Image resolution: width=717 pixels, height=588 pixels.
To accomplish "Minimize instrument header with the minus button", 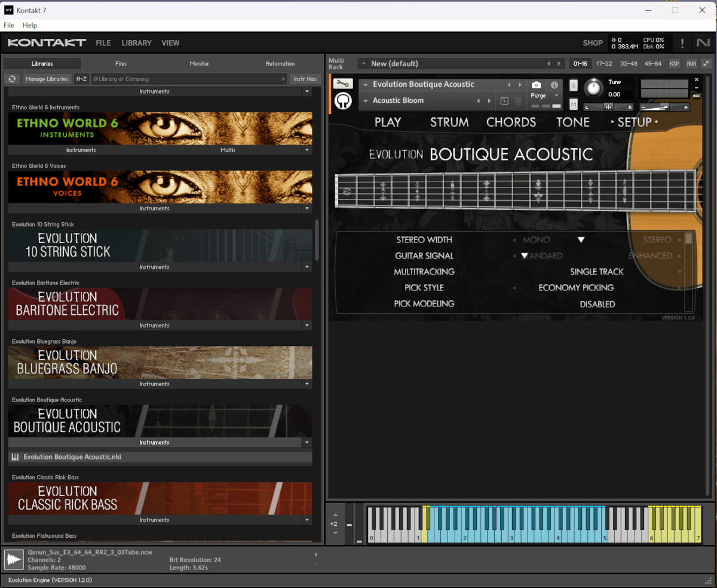I will [x=696, y=87].
